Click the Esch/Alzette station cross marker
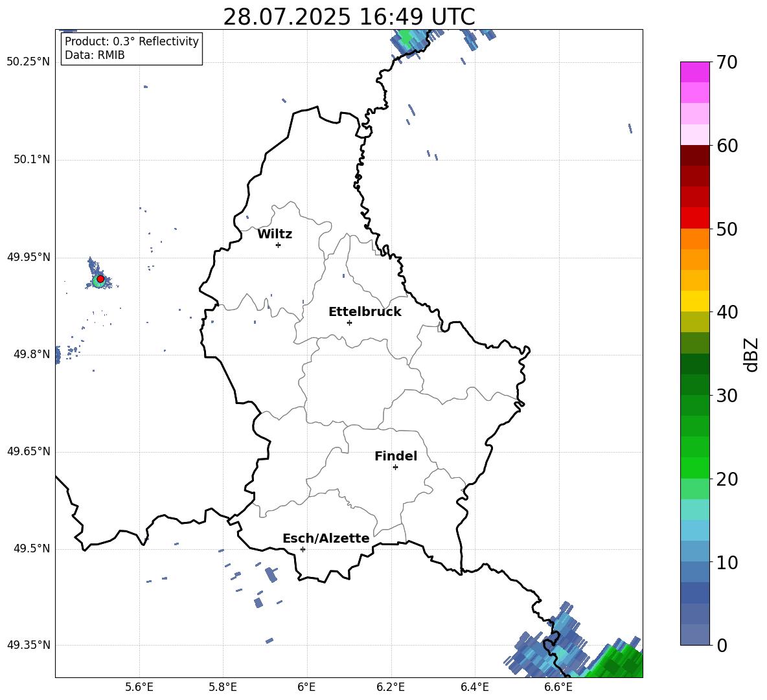Image resolution: width=767 pixels, height=700 pixels. coord(303,549)
